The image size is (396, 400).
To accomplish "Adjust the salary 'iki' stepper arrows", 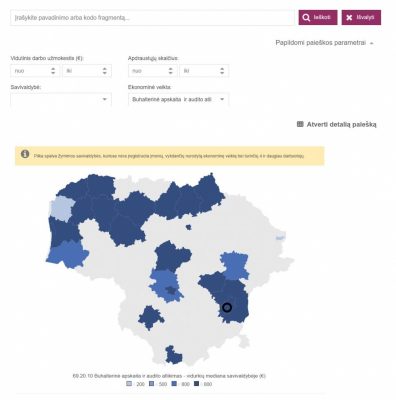I will coord(105,71).
